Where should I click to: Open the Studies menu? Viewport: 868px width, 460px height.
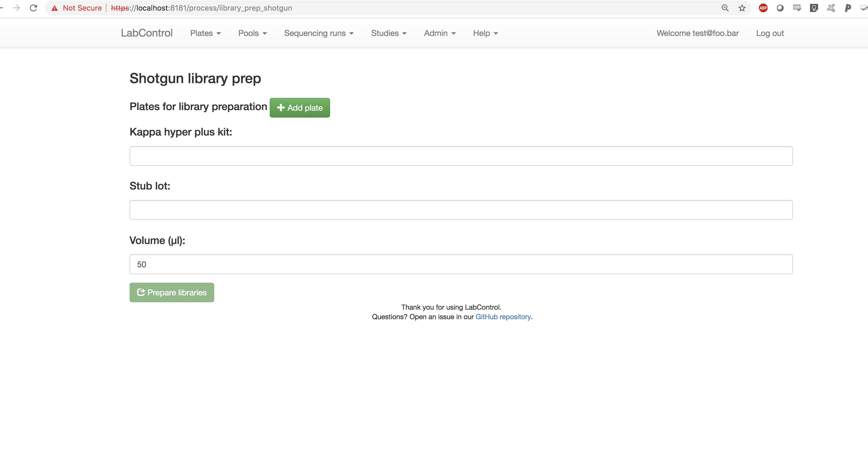pyautogui.click(x=389, y=33)
